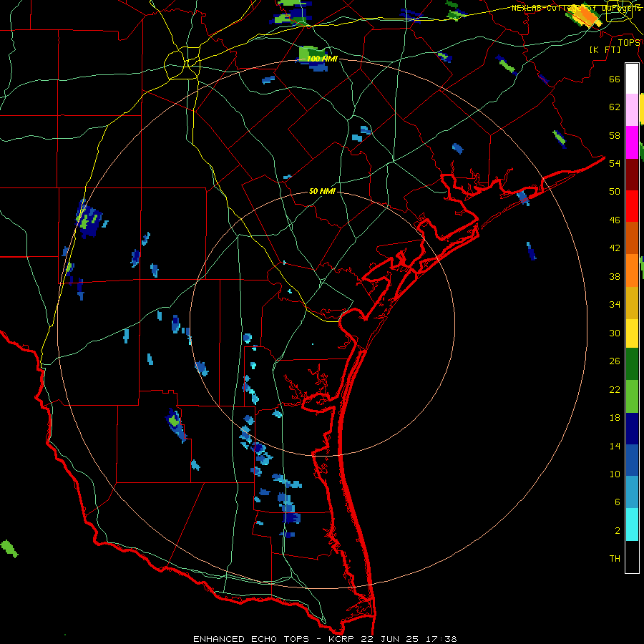The height and width of the screenshot is (644, 644).
Task: Click the legend value "2"
Action: coord(618,531)
